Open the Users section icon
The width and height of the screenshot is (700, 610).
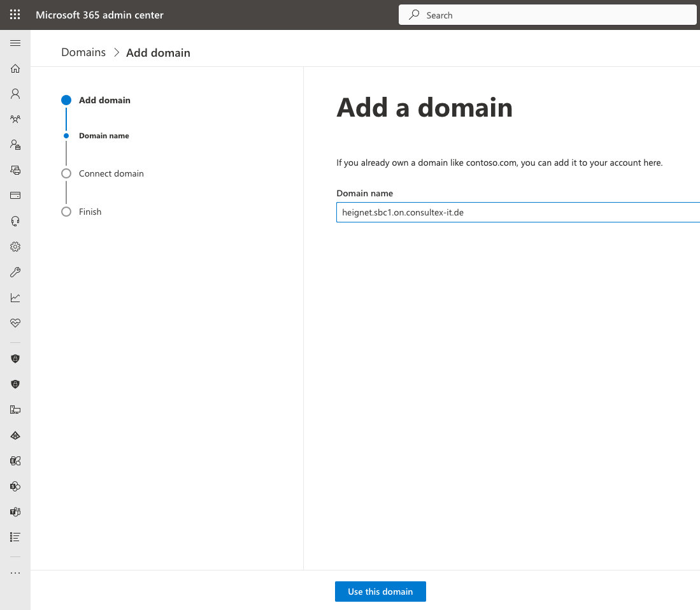click(15, 94)
